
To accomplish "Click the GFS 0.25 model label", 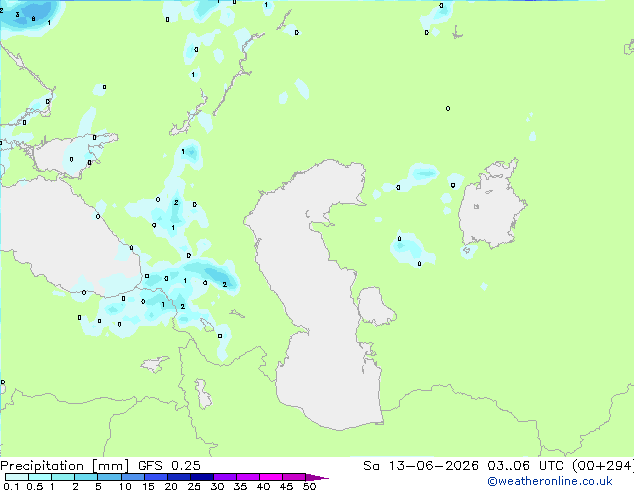I will point(169,465).
